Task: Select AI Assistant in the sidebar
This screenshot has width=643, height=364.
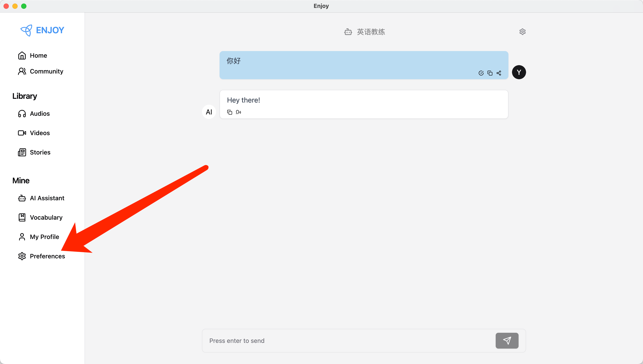Action: coord(47,198)
